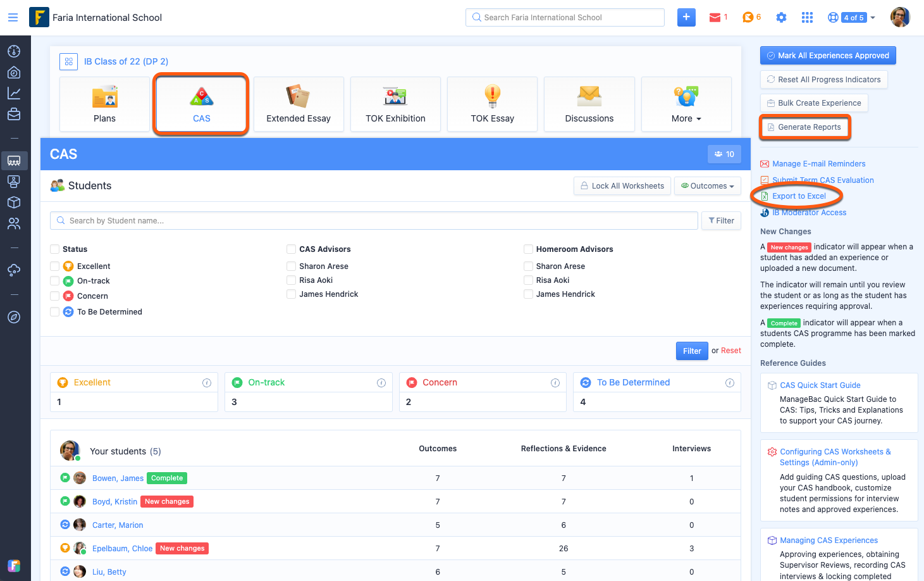The width and height of the screenshot is (924, 581).
Task: Open dashboard gauge icon in sidebar
Action: point(14,51)
